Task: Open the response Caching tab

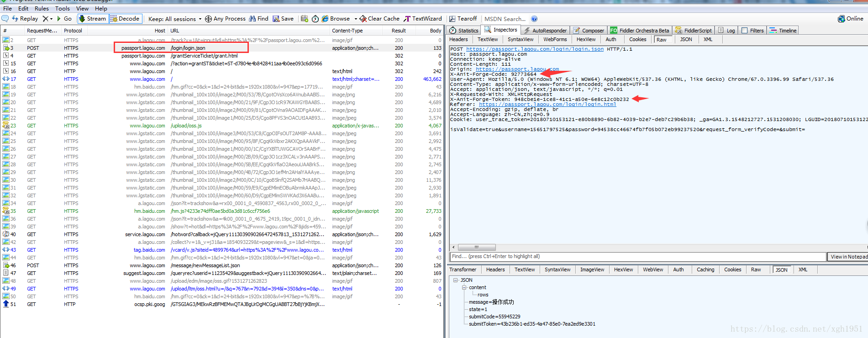Action: (705, 269)
